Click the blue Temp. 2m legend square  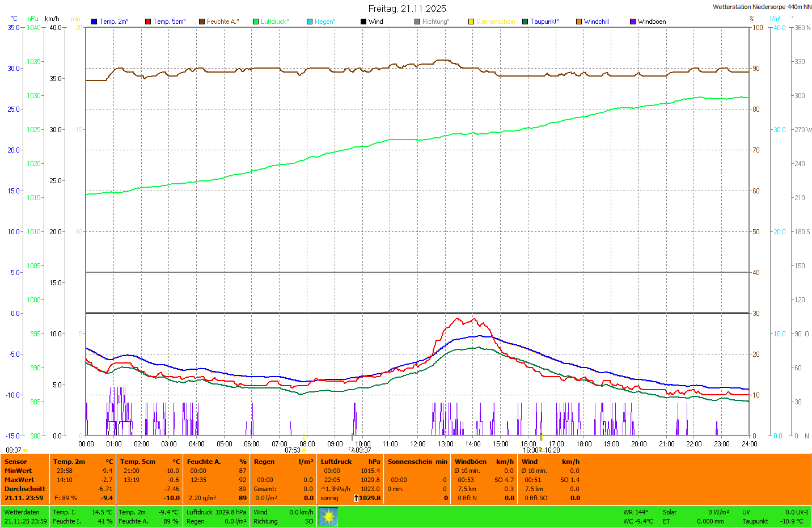[x=94, y=22]
